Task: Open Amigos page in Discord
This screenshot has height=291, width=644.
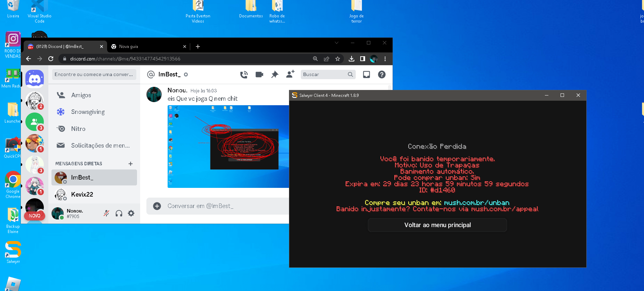Action: (x=94, y=95)
